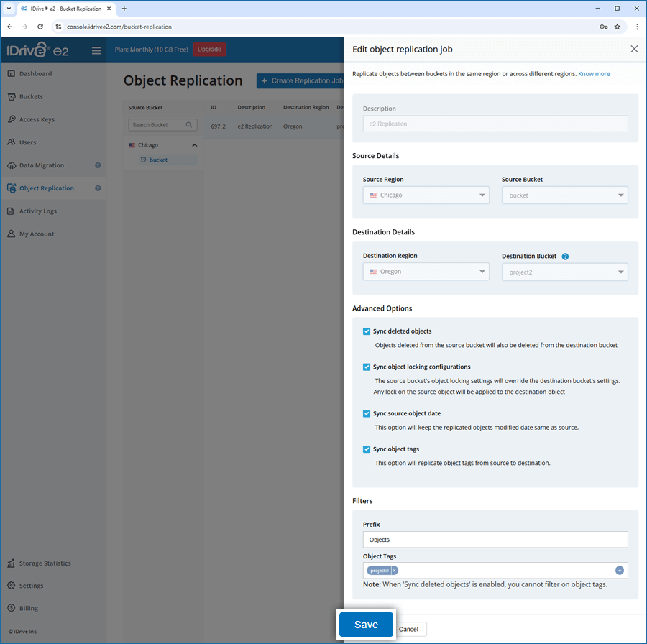The width and height of the screenshot is (647, 644).
Task: Click the search magnifier icon
Action: coord(189,124)
